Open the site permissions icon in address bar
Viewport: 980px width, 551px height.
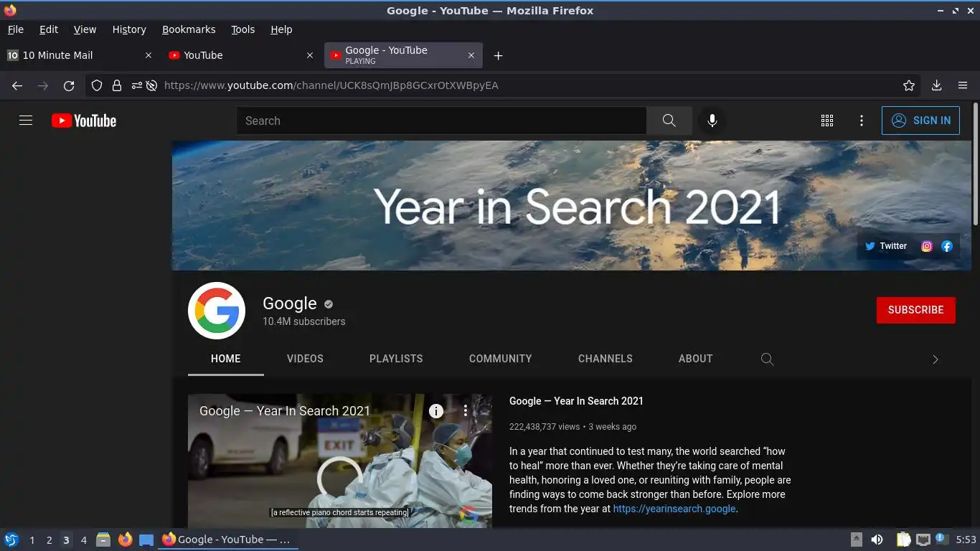point(136,85)
